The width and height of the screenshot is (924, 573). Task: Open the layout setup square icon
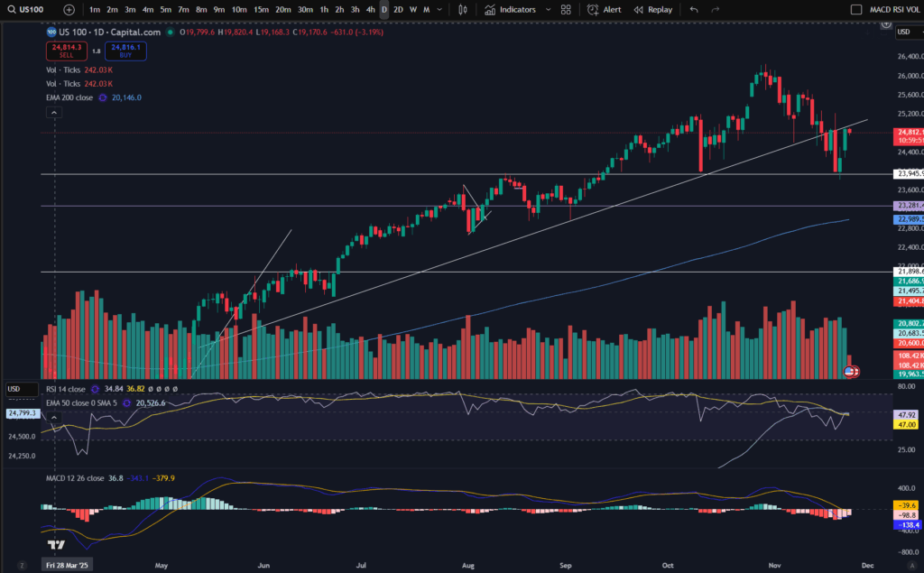click(x=856, y=9)
